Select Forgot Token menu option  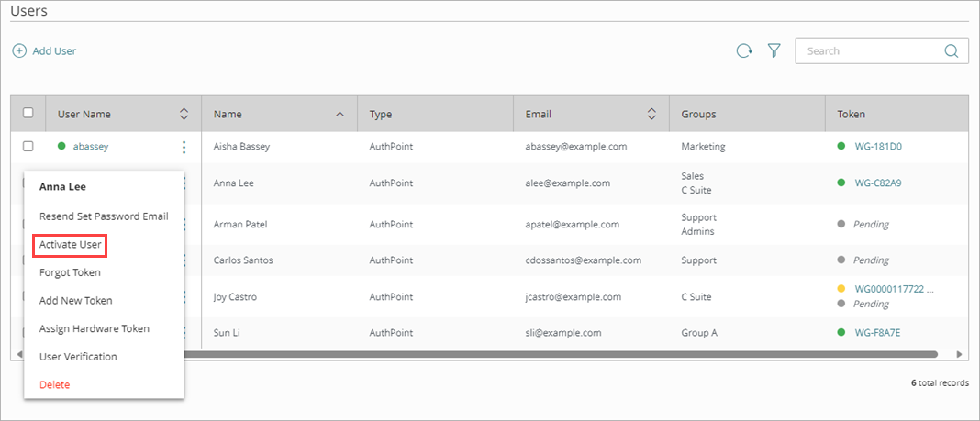point(70,272)
